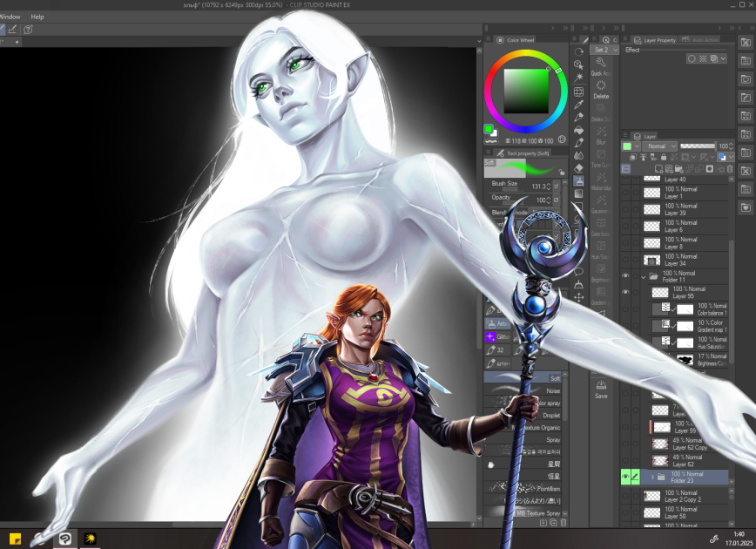Image resolution: width=756 pixels, height=549 pixels.
Task: Show Layer 8 using its visibility box
Action: 625,242
